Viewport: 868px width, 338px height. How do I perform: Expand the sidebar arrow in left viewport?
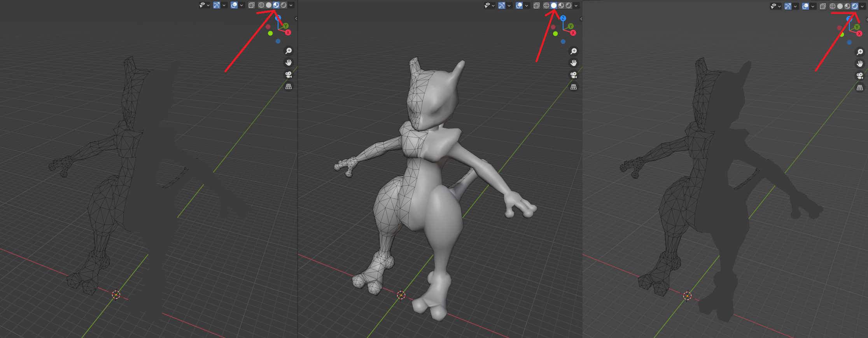click(x=296, y=19)
